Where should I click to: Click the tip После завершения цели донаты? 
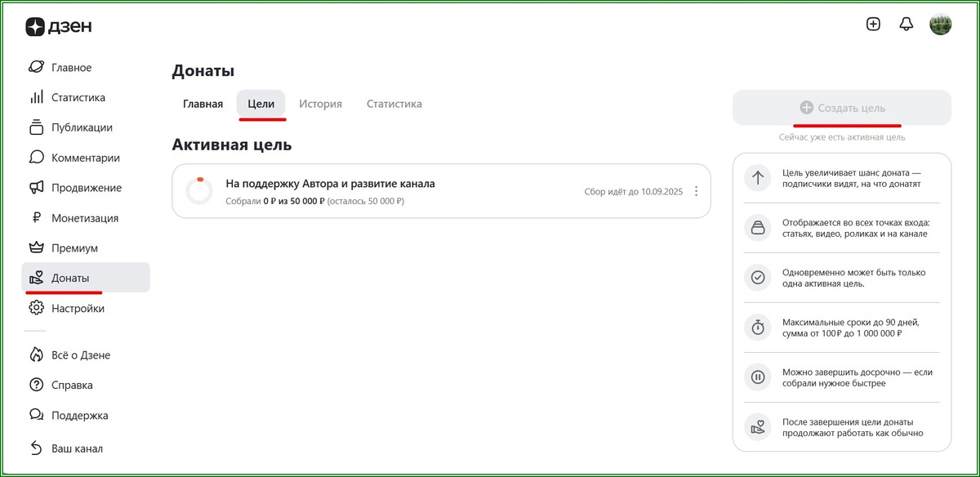[853, 427]
